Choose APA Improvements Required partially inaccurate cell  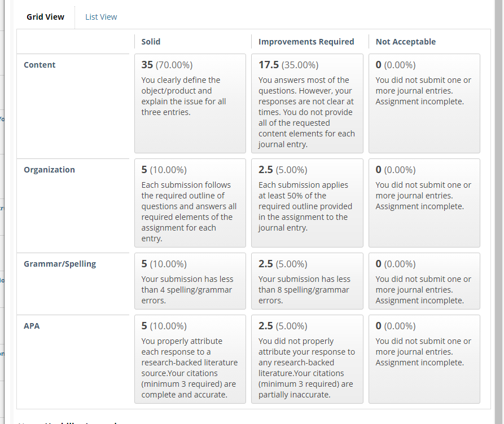pos(307,359)
